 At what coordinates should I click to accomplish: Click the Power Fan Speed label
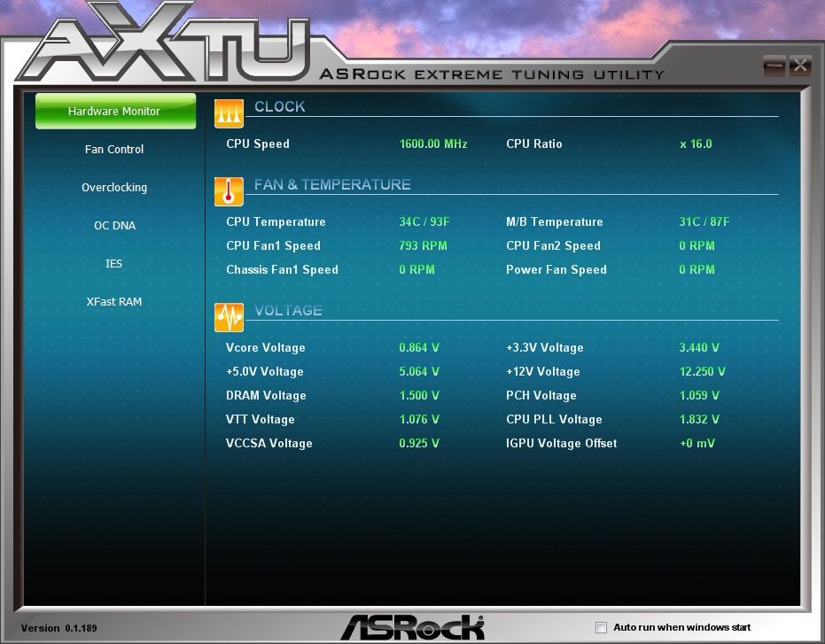pyautogui.click(x=556, y=270)
